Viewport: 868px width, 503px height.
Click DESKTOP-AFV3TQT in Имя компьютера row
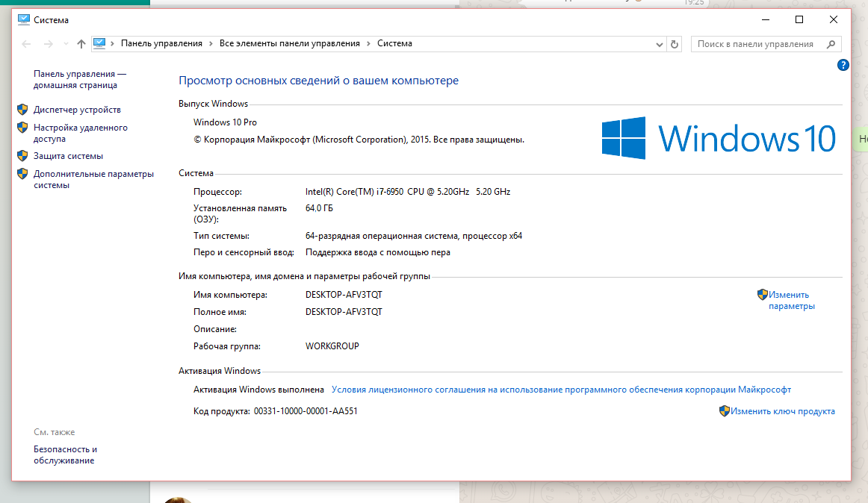pos(344,295)
